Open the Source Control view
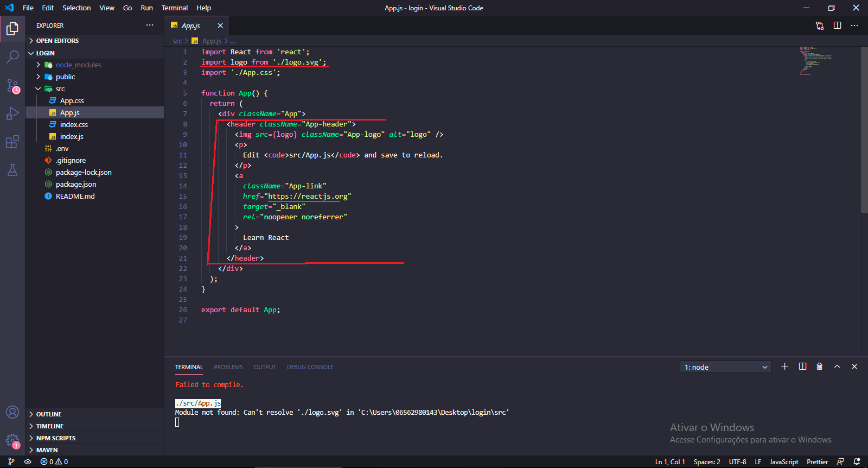This screenshot has height=468, width=868. click(12, 86)
